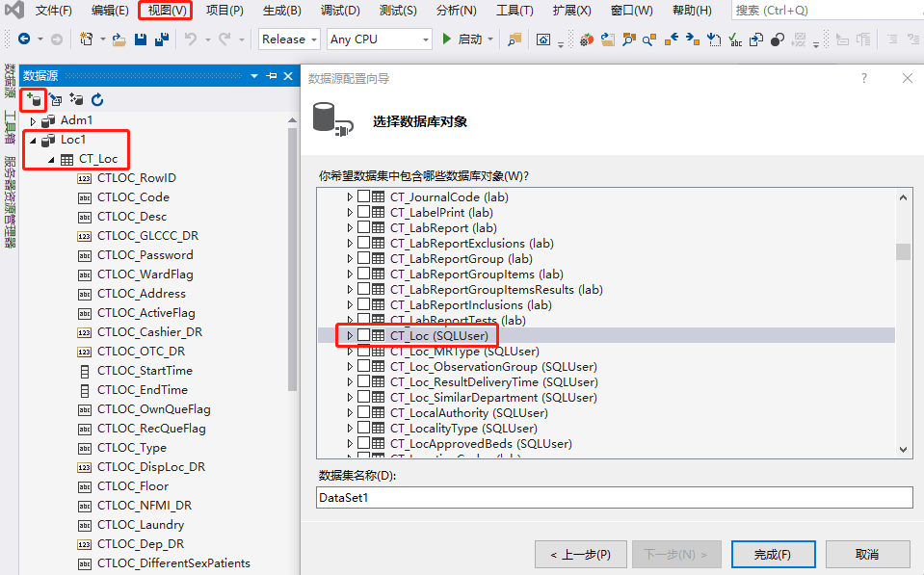
Task: Click the green Start debugging play icon
Action: 447,39
